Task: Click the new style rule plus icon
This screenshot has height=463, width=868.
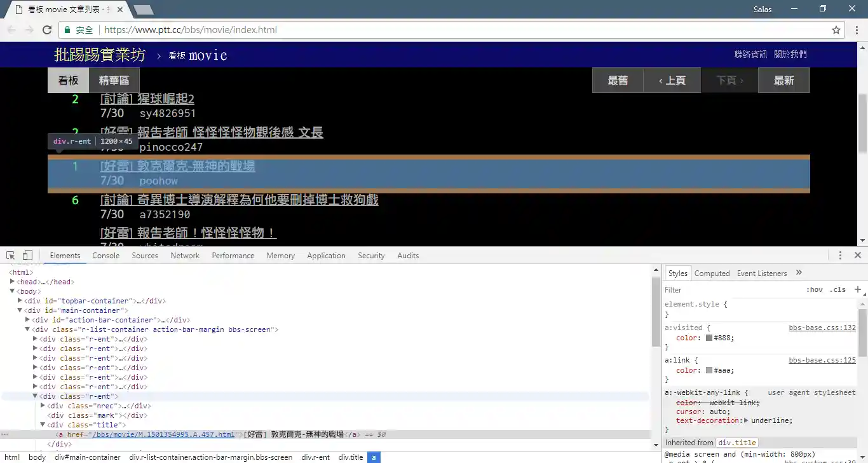Action: 857,289
